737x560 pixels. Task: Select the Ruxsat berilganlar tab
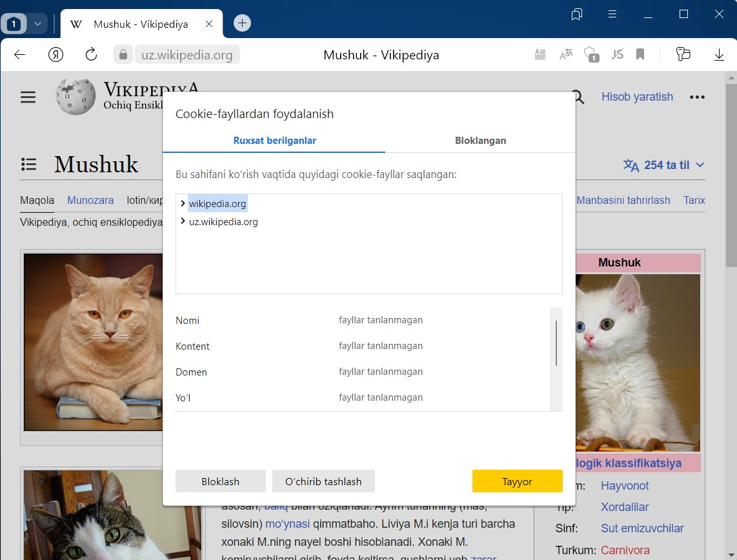pyautogui.click(x=274, y=141)
